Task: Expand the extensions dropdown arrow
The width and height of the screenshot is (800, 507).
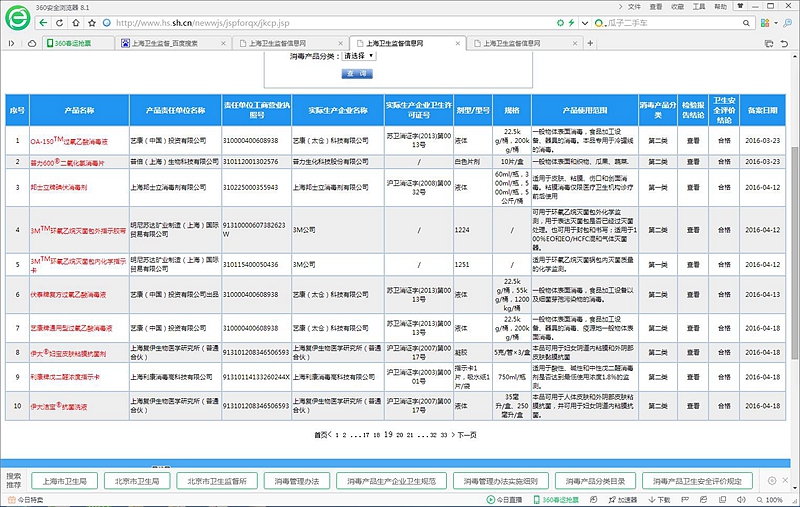Action: point(776,23)
